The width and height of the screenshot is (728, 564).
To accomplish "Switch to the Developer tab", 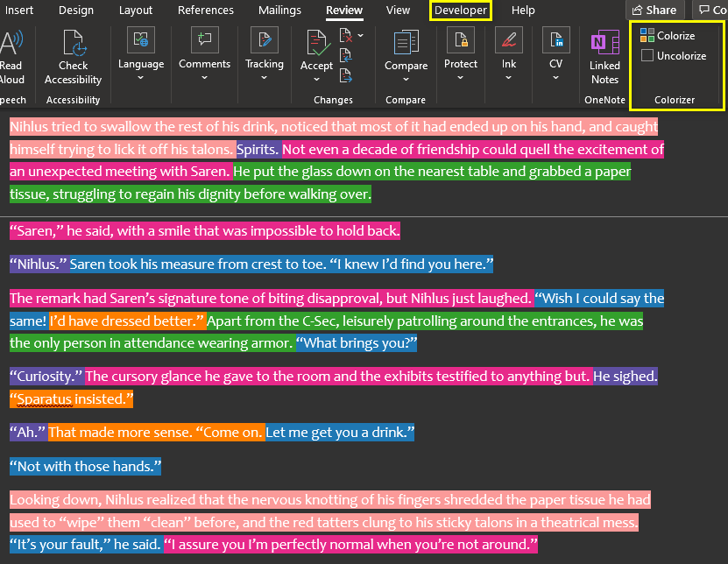I will click(461, 11).
